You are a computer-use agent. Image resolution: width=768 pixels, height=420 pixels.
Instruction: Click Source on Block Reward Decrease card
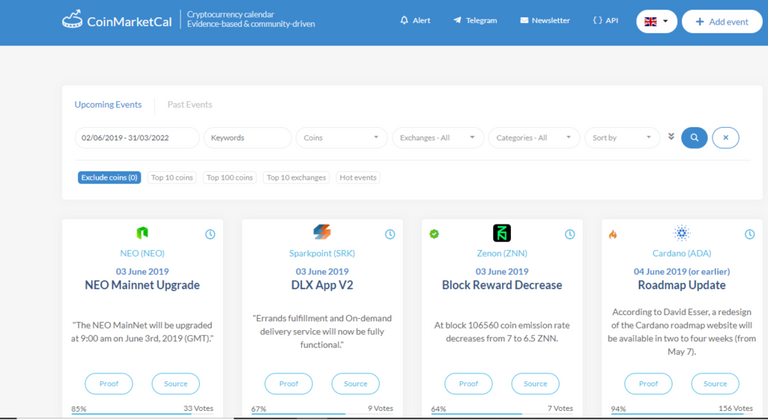point(535,384)
